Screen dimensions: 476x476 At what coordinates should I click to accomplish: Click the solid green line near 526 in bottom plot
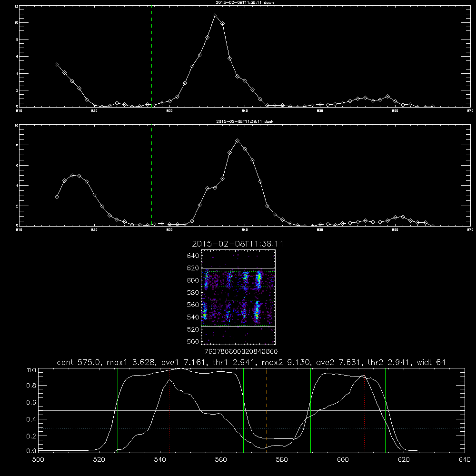tap(118, 410)
